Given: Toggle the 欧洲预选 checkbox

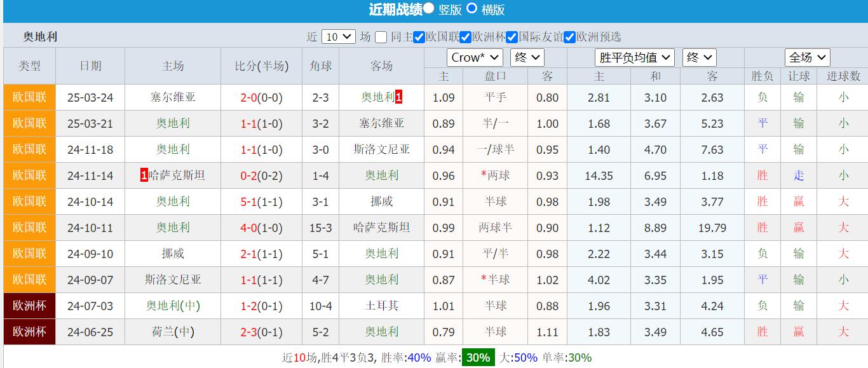Looking at the screenshot, I should click(x=570, y=37).
